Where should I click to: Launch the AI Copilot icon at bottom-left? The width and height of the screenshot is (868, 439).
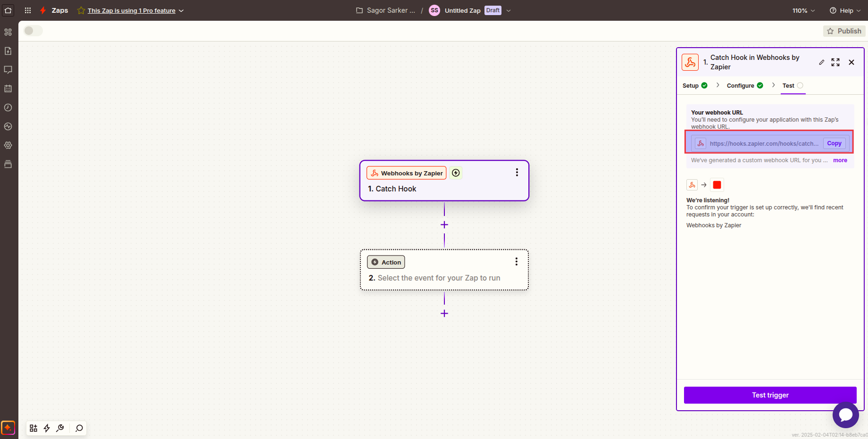coord(8,428)
